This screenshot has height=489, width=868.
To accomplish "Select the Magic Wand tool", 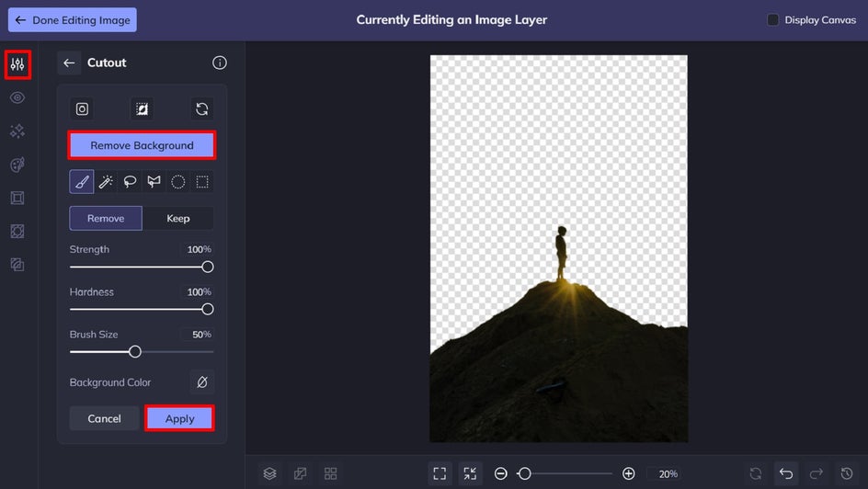I will [x=106, y=181].
